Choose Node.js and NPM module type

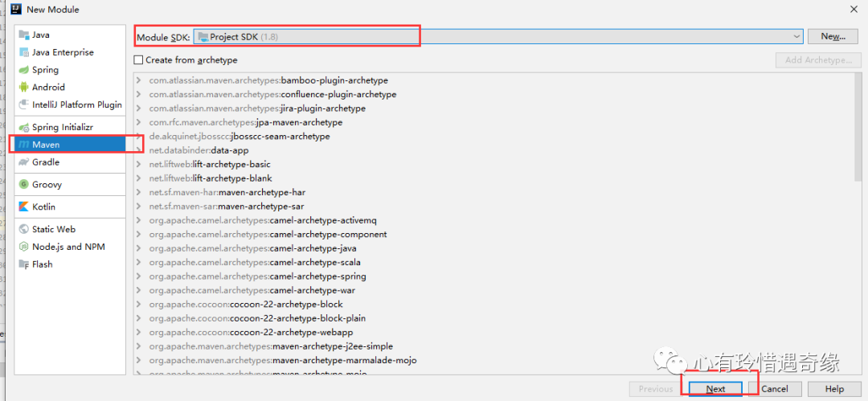point(69,247)
